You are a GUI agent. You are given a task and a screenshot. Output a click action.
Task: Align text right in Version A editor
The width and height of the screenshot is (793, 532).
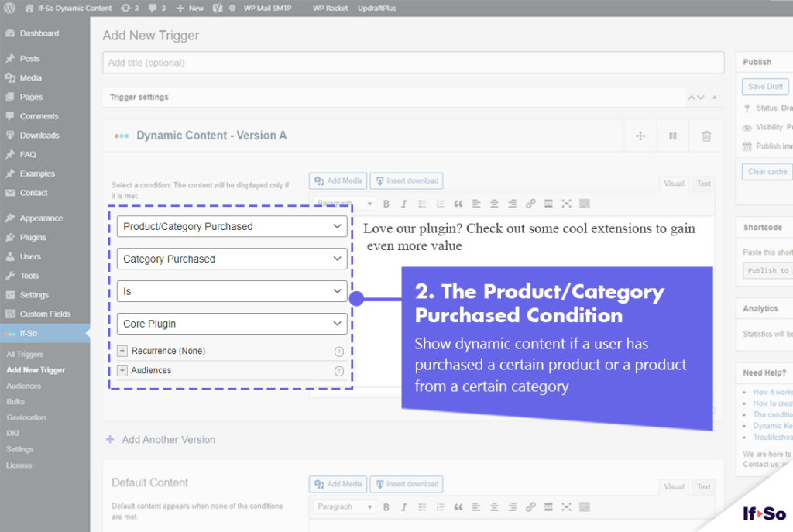tap(513, 204)
